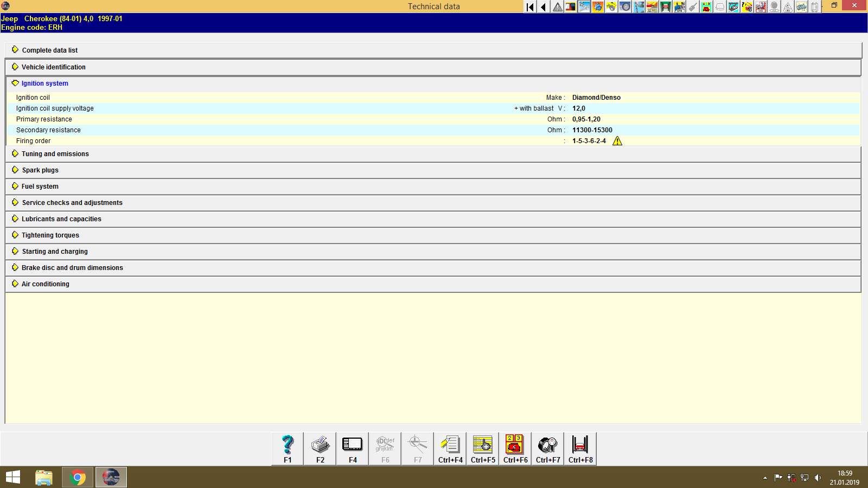Click the warning symbol next to the firing order
The width and height of the screenshot is (868, 488).
click(x=617, y=140)
